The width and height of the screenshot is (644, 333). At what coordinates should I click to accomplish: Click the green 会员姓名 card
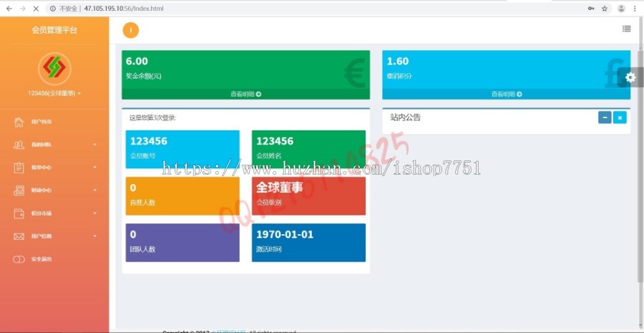tap(308, 149)
